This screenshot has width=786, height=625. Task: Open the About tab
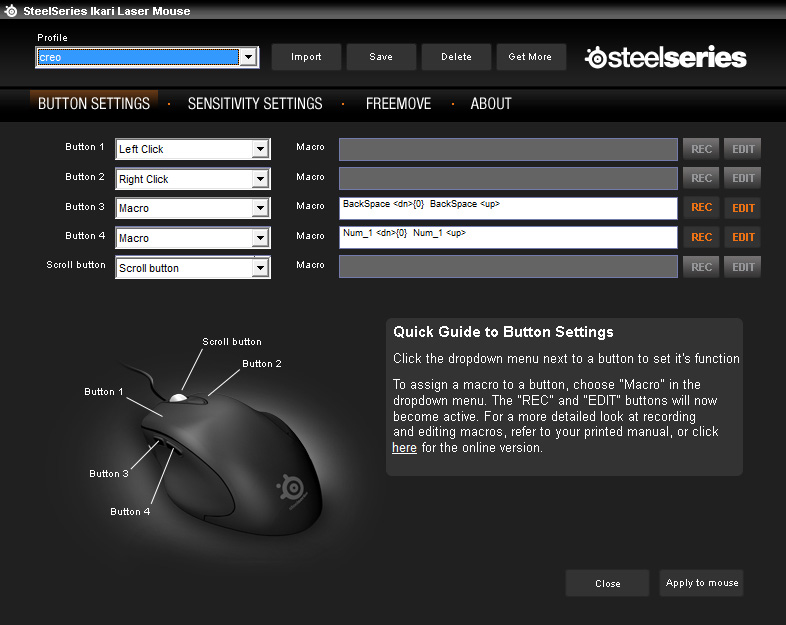pos(491,104)
